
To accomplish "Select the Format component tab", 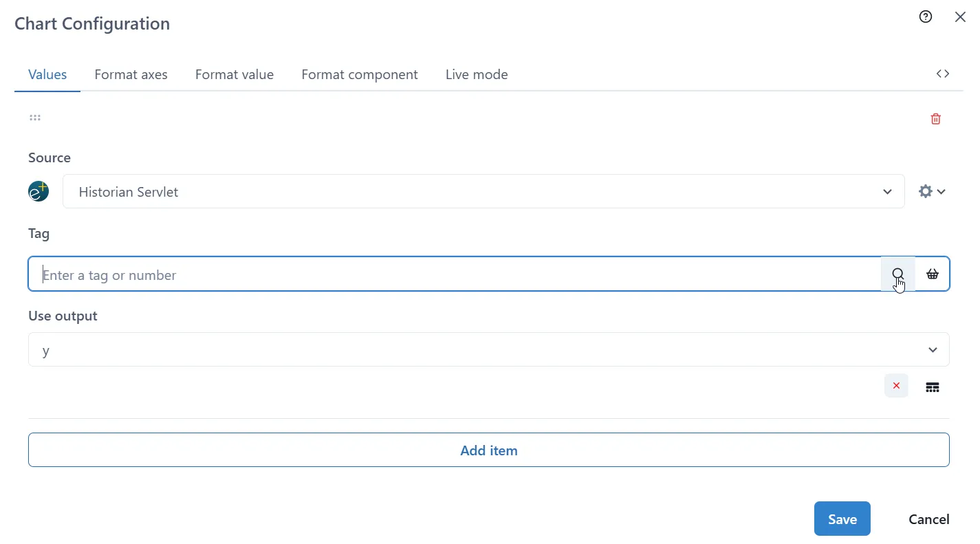I will (360, 74).
